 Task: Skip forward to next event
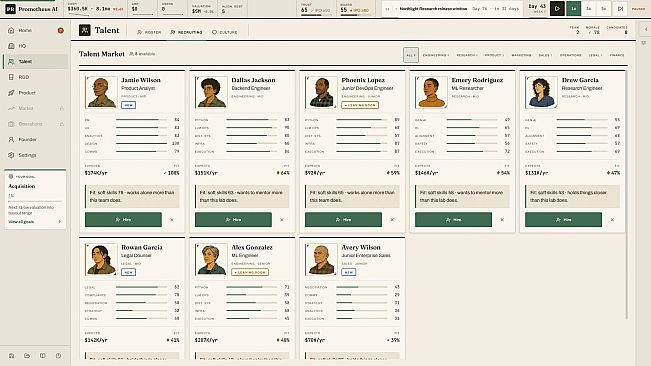620,9
